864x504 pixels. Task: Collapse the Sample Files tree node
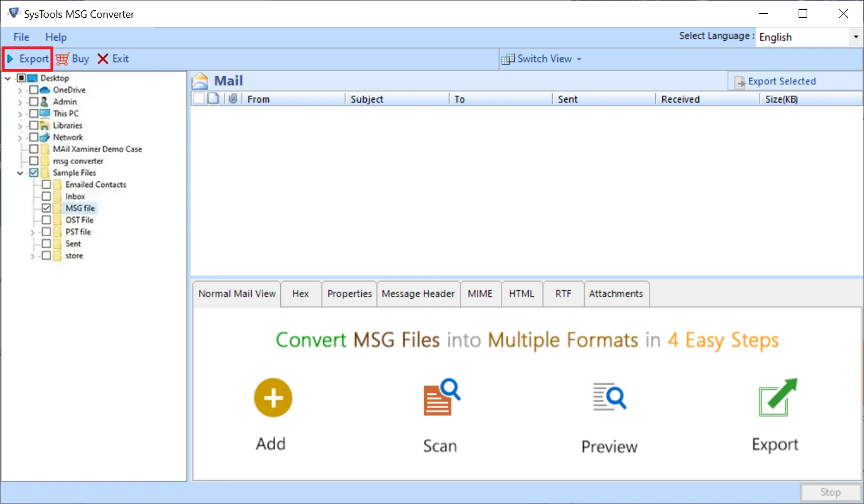click(x=20, y=173)
